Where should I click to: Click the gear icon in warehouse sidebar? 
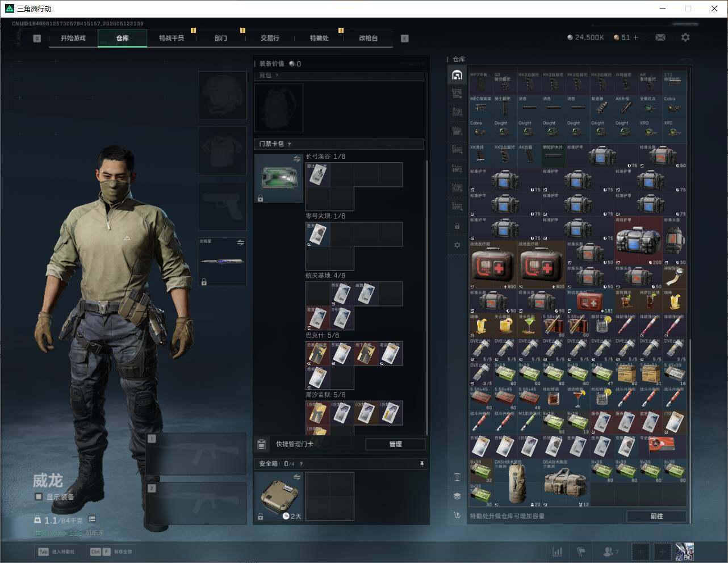457,245
